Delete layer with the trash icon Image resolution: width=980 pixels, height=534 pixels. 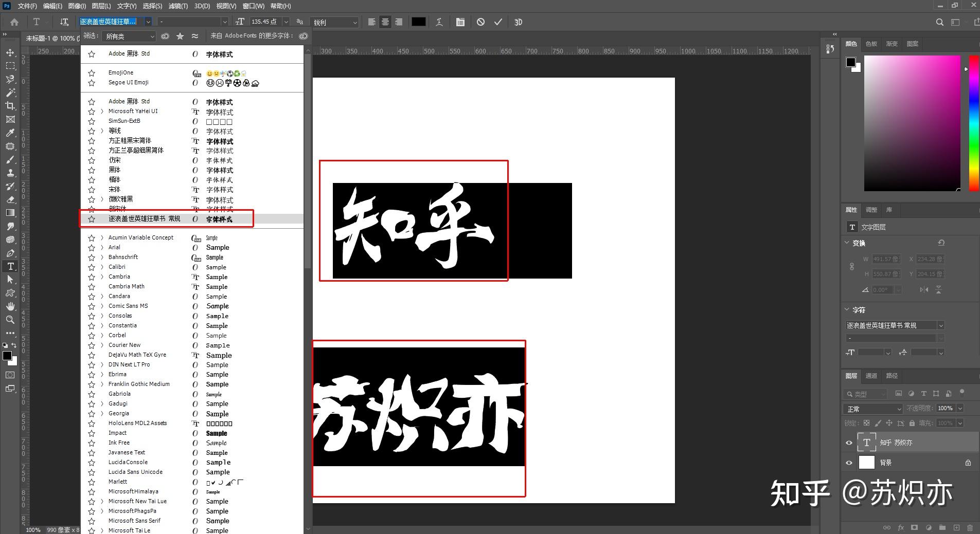(970, 527)
